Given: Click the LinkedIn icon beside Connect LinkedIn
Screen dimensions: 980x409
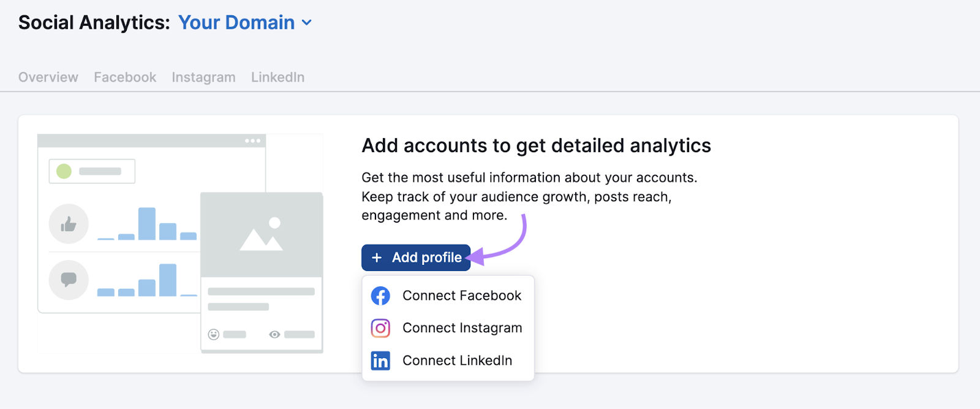Looking at the screenshot, I should (381, 361).
